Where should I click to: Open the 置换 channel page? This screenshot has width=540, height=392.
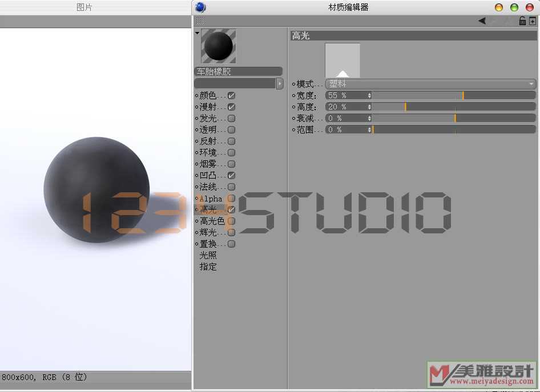(208, 244)
